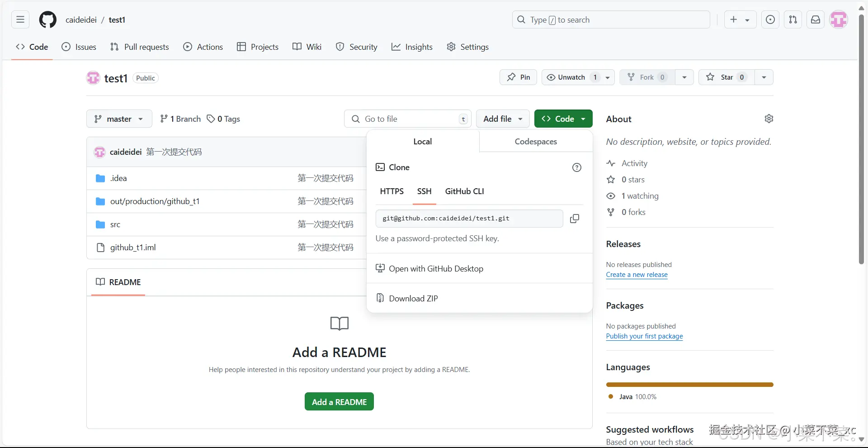
Task: Click the SSH clone URL text field
Action: pos(469,219)
